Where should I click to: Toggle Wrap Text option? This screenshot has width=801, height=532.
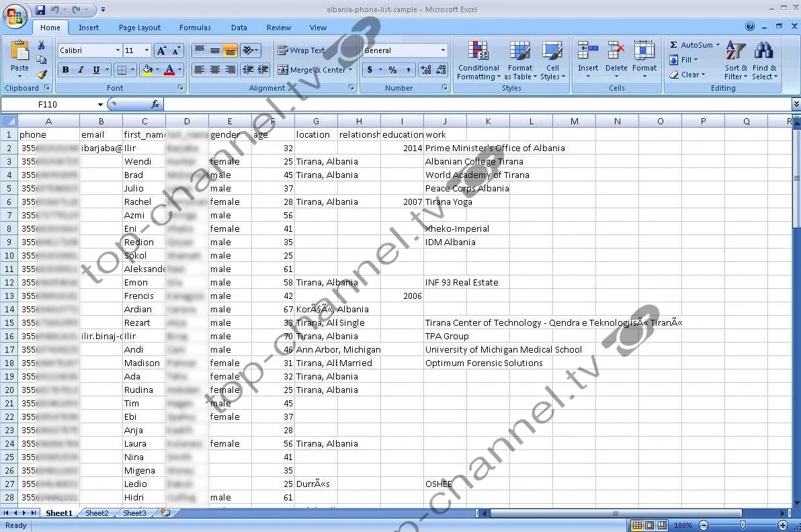[301, 50]
